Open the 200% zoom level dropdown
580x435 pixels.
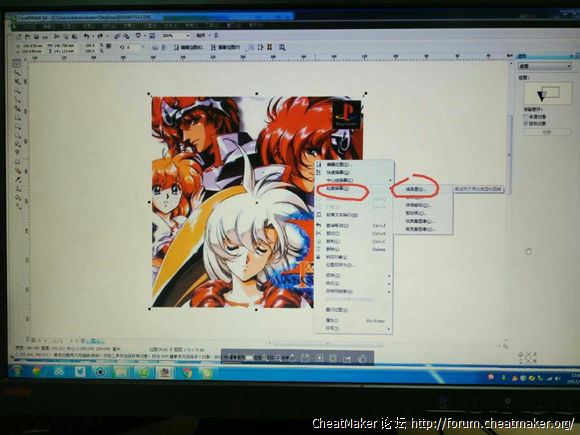coord(176,36)
